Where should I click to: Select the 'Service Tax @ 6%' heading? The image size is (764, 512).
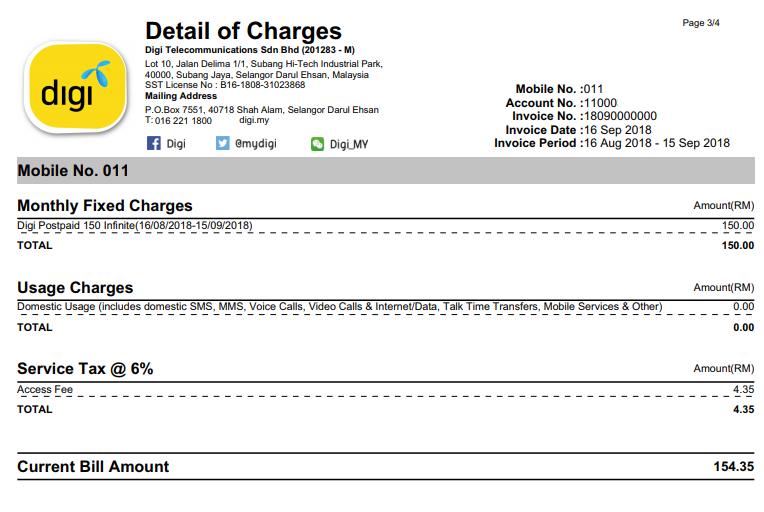tap(85, 369)
